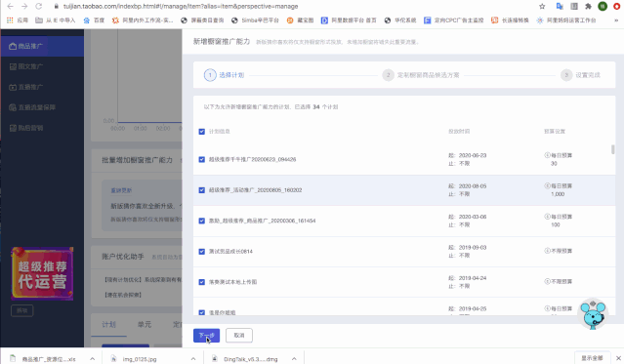Click the address bar URL field
Image resolution: width=624 pixels, height=364 pixels.
[181, 7]
